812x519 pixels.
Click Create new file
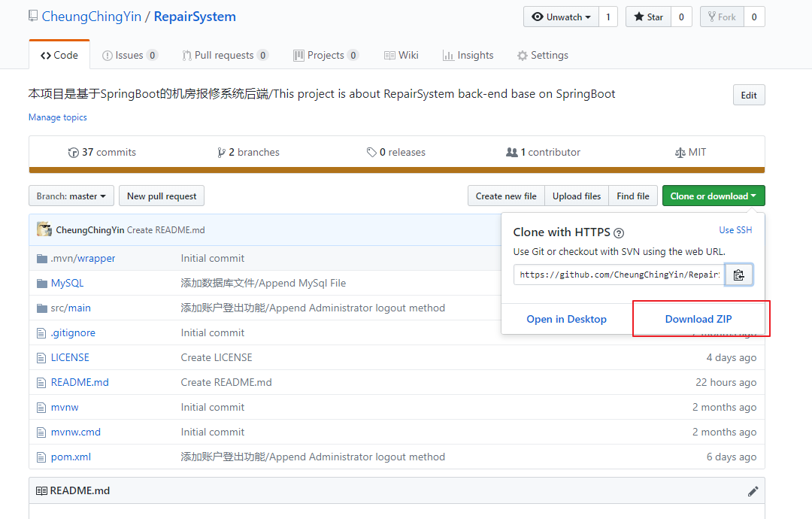pos(506,196)
